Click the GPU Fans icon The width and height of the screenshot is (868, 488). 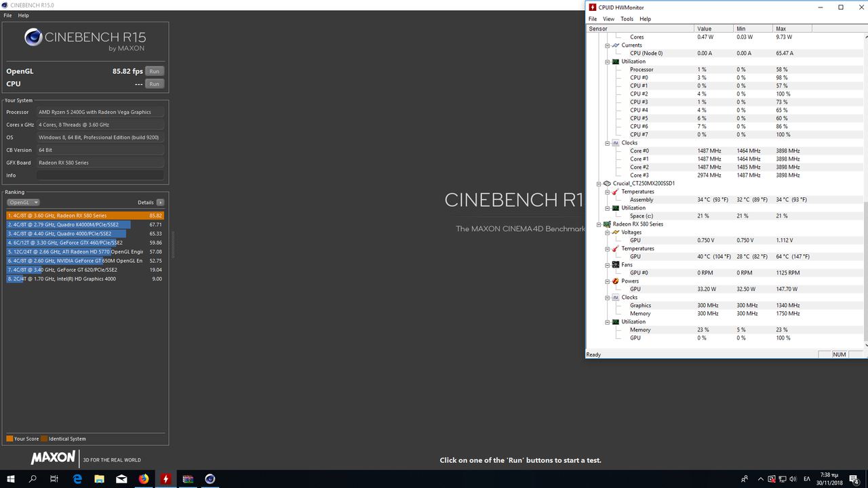(616, 265)
